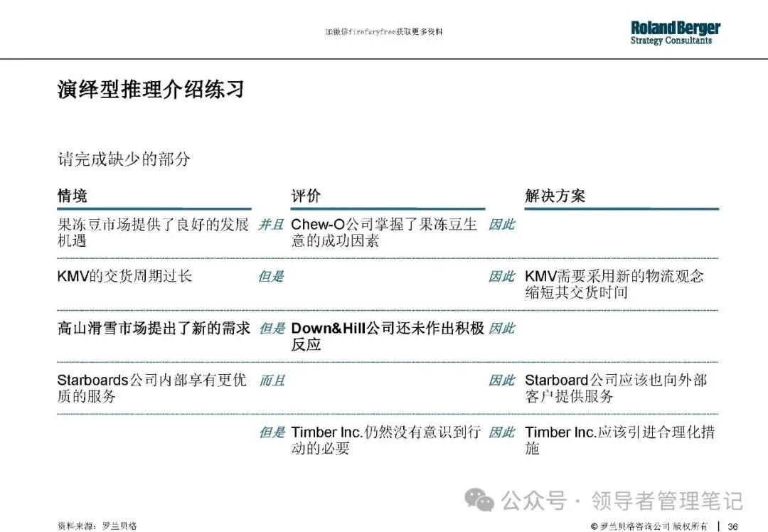Select the slide title 演绎型推理介绍练习
This screenshot has height=532, width=768.
[x=150, y=89]
